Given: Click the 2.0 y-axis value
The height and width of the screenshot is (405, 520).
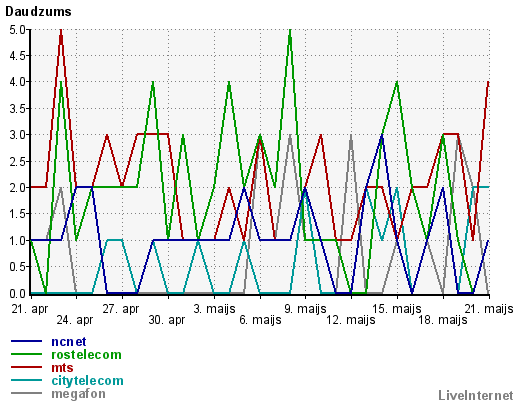Looking at the screenshot, I should pyautogui.click(x=17, y=188).
